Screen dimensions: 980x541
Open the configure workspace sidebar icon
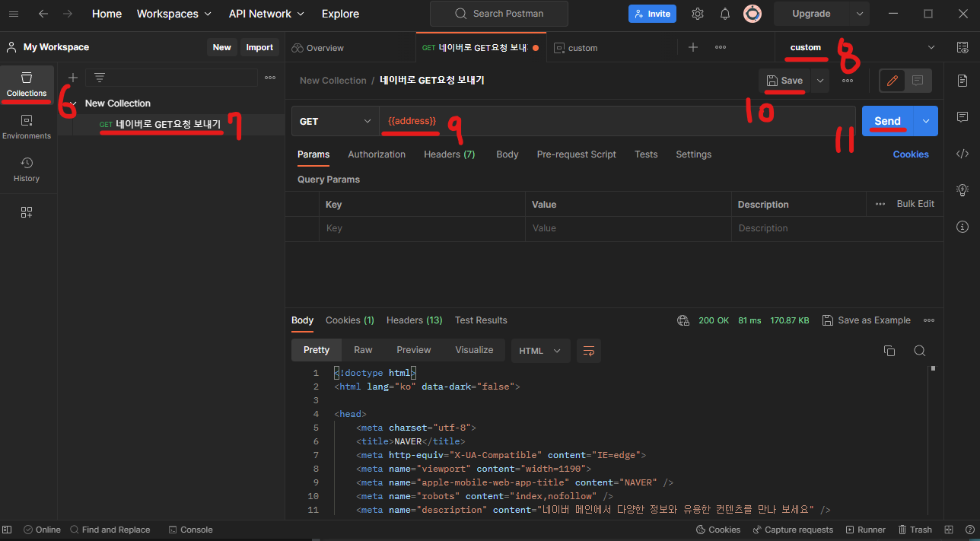tap(27, 212)
